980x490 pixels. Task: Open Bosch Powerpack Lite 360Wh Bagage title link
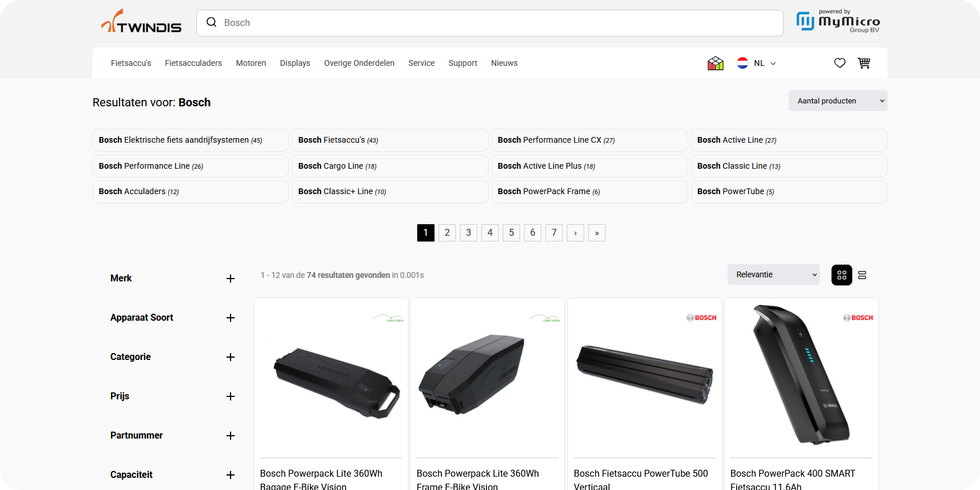click(x=321, y=480)
